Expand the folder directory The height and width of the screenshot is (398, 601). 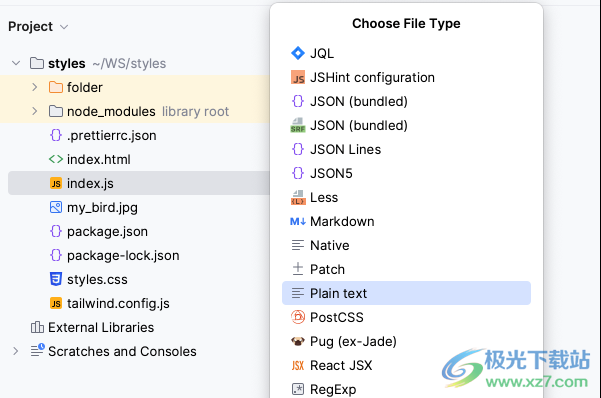(x=34, y=87)
